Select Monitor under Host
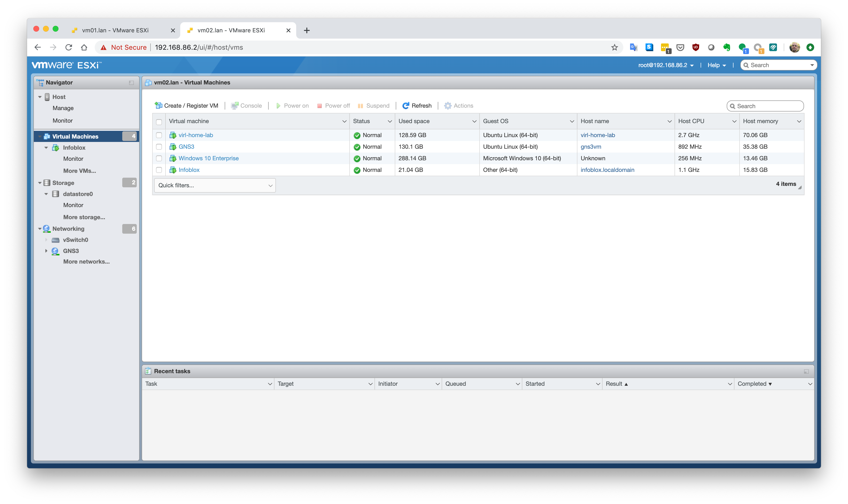 [63, 120]
